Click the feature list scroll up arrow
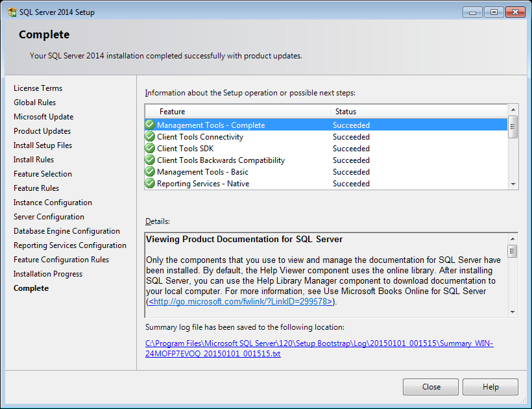The width and height of the screenshot is (532, 409). [x=513, y=110]
